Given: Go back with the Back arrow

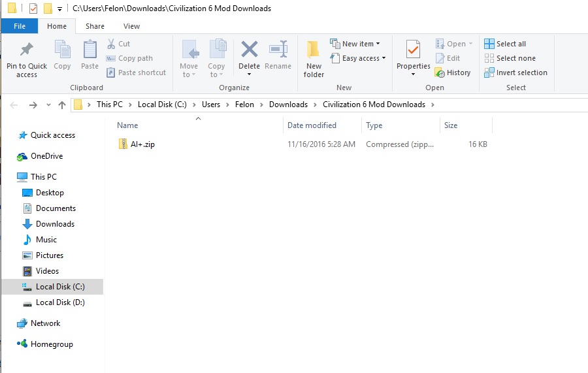Looking at the screenshot, I should coord(14,105).
